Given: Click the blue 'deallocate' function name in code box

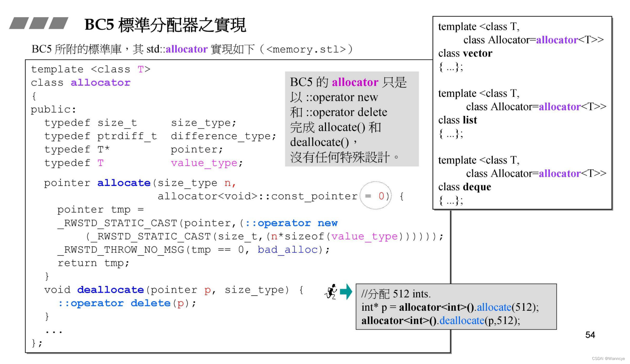Looking at the screenshot, I should click(111, 290).
